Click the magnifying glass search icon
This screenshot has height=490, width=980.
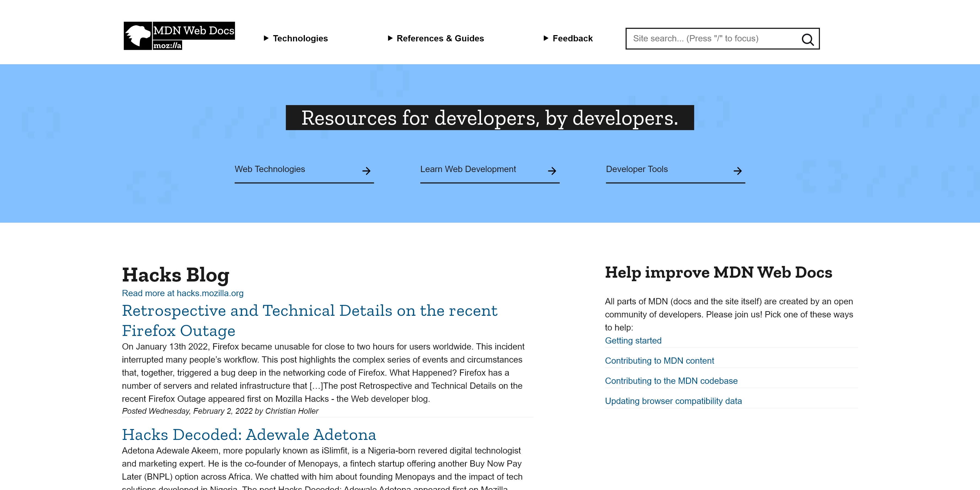point(807,39)
